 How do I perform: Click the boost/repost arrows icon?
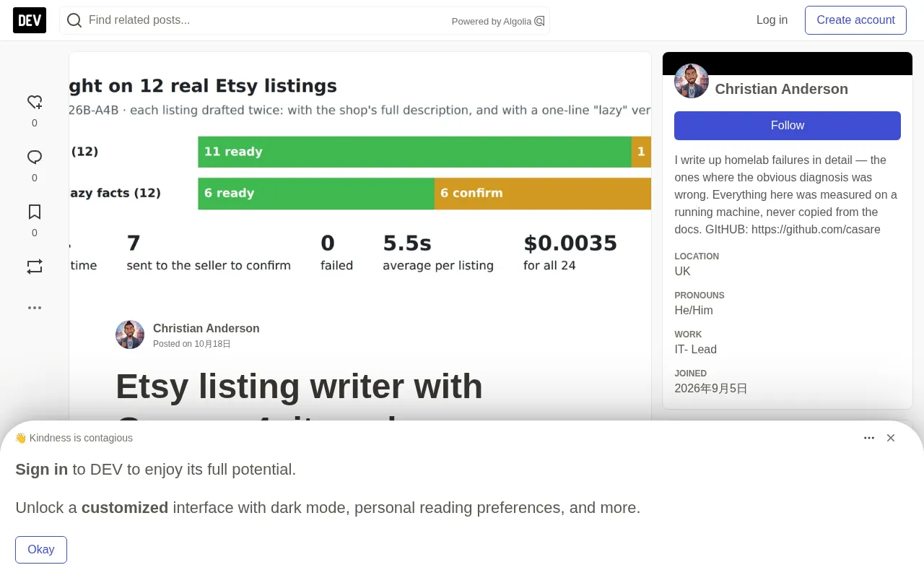pyautogui.click(x=35, y=267)
